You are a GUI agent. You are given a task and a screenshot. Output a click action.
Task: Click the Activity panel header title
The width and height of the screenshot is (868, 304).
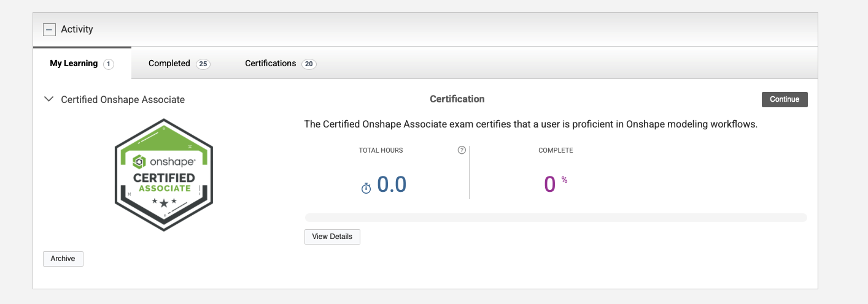77,29
